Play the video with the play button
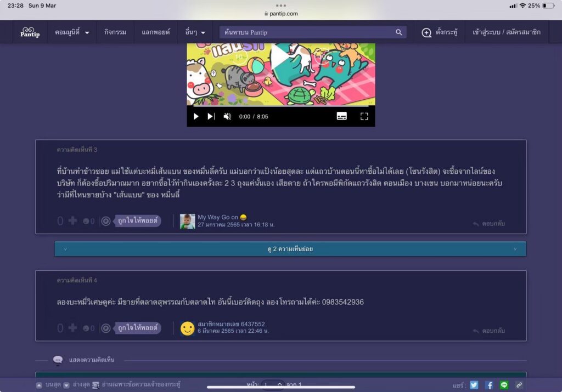Image resolution: width=562 pixels, height=392 pixels. [x=196, y=116]
